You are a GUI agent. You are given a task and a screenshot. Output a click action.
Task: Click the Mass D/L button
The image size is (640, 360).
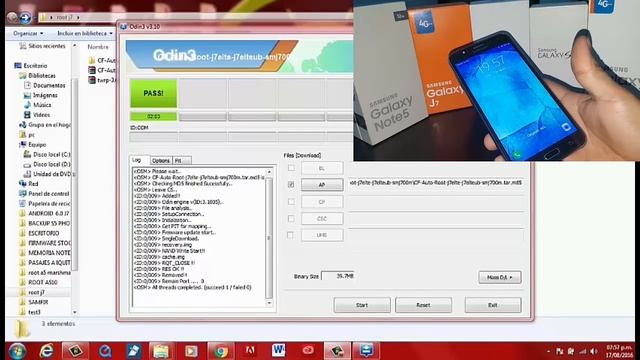[x=500, y=277]
